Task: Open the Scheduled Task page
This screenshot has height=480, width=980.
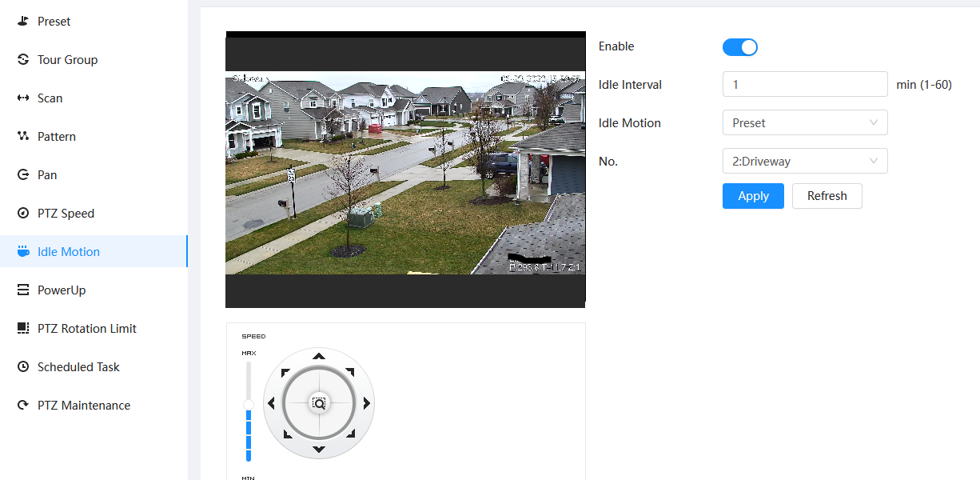Action: coord(78,367)
